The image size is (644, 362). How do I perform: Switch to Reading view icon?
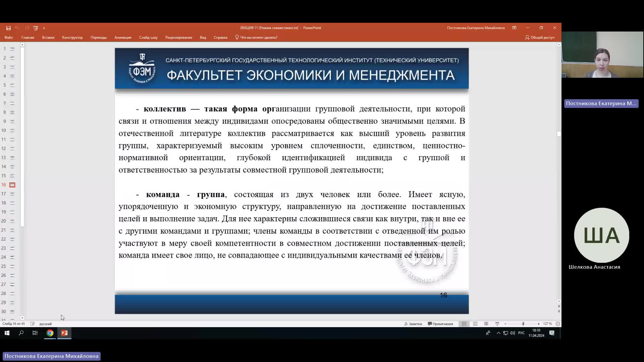click(x=486, y=324)
